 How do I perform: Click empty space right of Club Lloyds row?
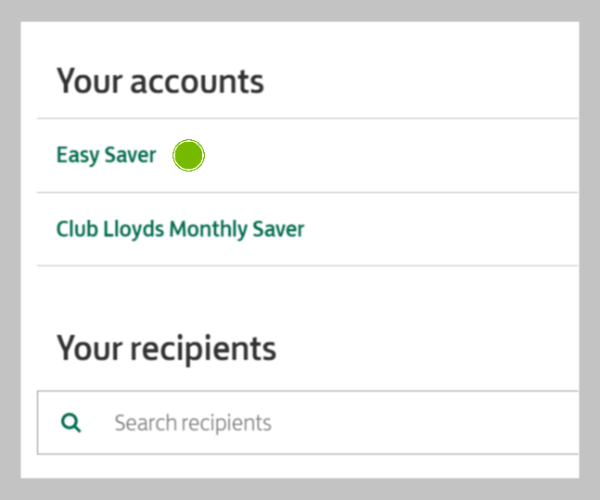tap(440, 229)
